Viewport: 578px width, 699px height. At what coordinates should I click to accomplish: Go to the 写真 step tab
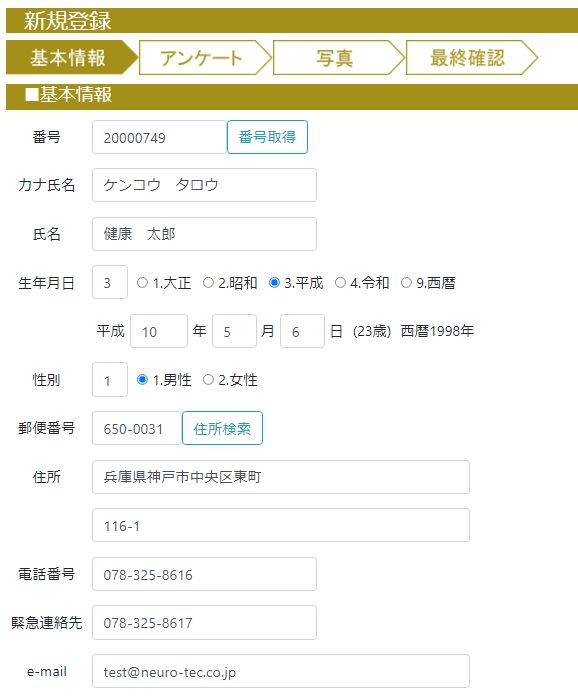click(338, 58)
